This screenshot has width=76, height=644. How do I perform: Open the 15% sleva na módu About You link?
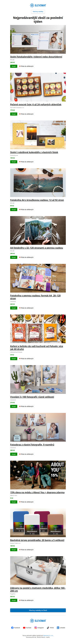(37, 492)
